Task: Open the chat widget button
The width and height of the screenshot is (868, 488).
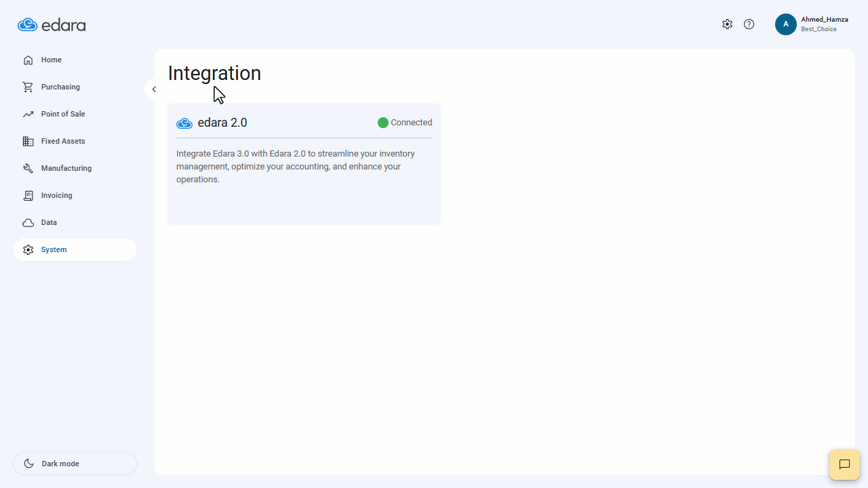Action: [844, 464]
